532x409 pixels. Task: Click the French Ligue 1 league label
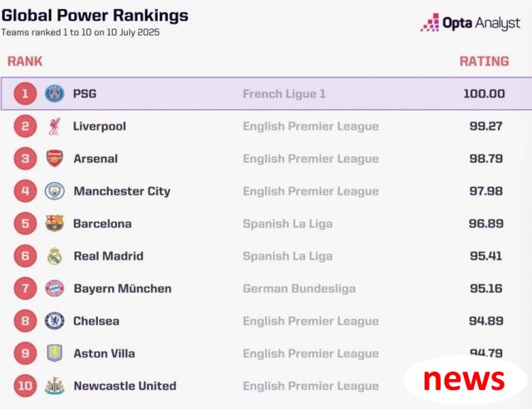point(284,94)
